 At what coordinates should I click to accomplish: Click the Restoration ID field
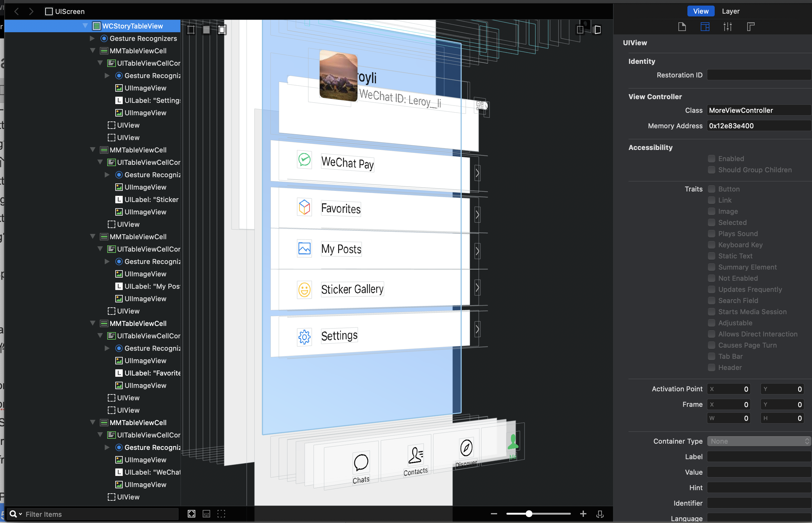[x=759, y=75]
